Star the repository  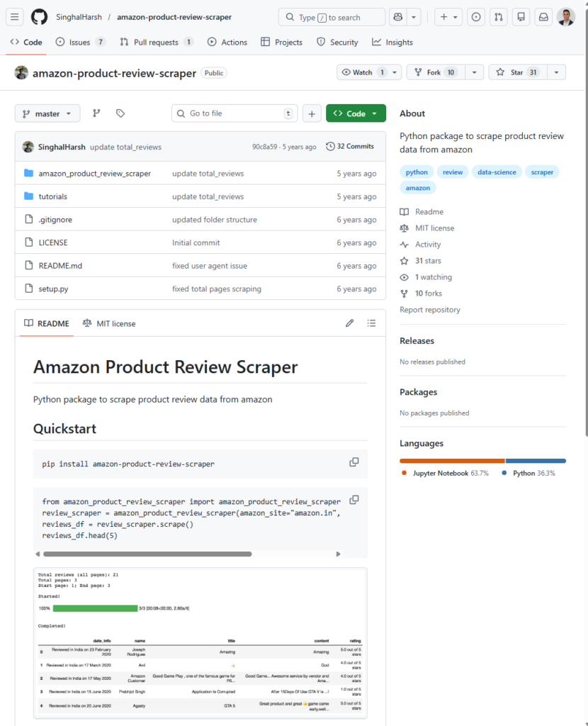(516, 72)
